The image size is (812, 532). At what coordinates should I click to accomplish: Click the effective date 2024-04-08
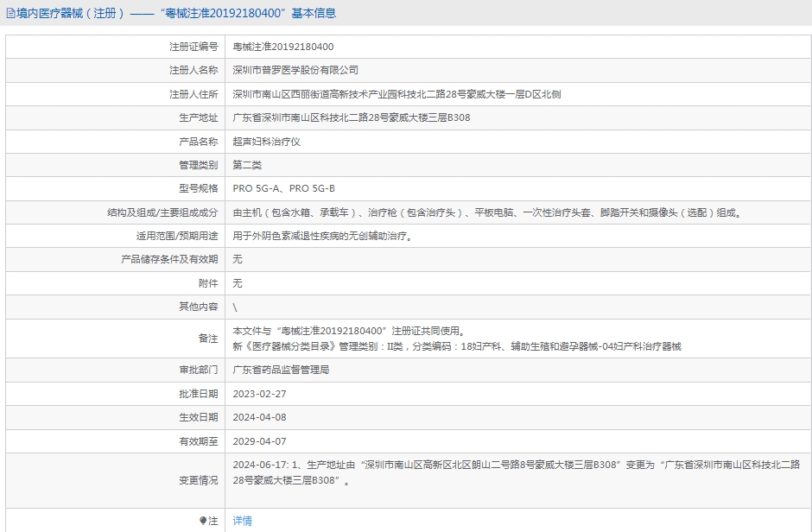257,417
